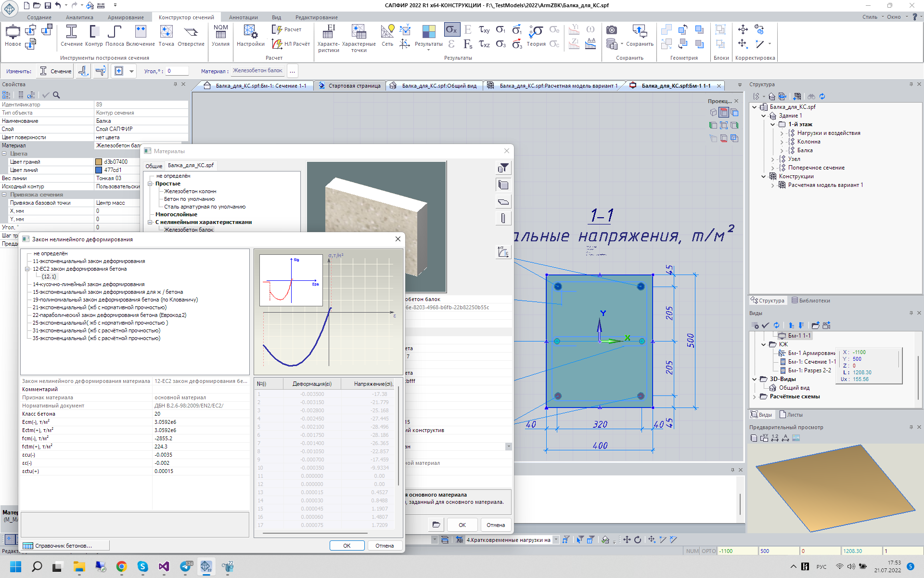The width and height of the screenshot is (924, 578).
Task: Expand the Колонна node in structure tree
Action: 782,142
